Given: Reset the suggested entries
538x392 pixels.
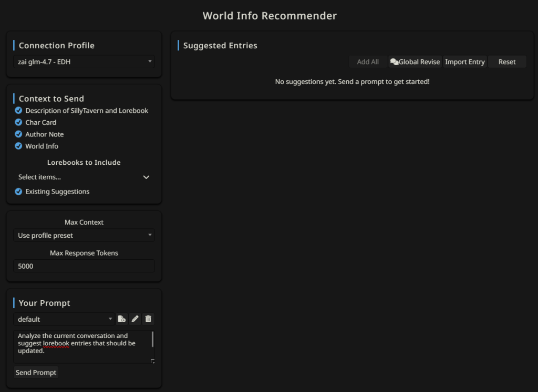Looking at the screenshot, I should pos(507,62).
